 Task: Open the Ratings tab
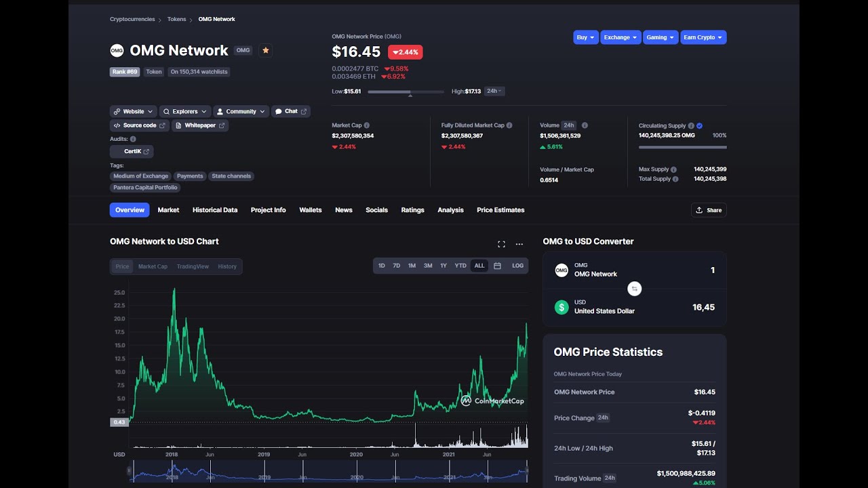412,210
